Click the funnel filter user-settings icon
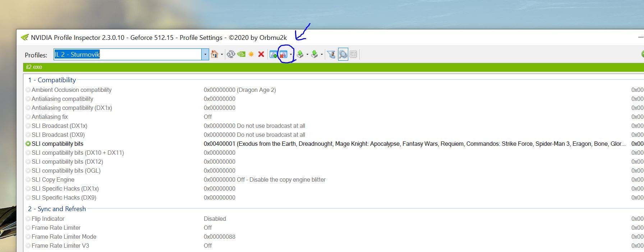The height and width of the screenshot is (252, 644). tap(331, 54)
